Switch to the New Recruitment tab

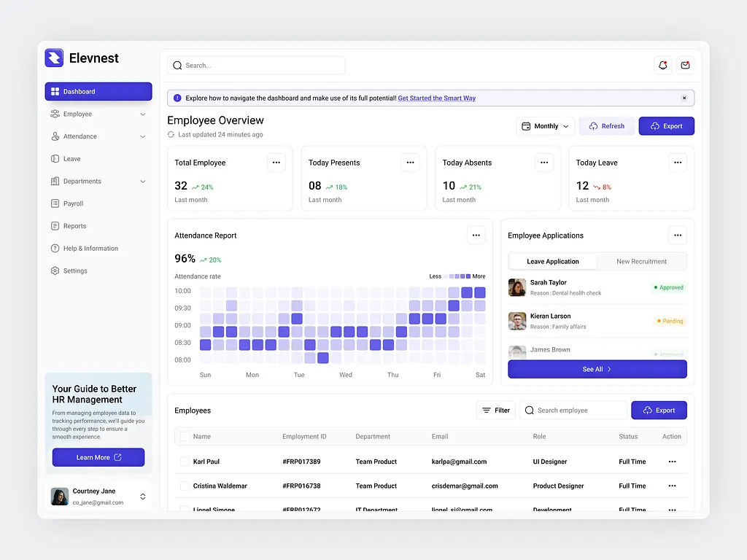(641, 262)
